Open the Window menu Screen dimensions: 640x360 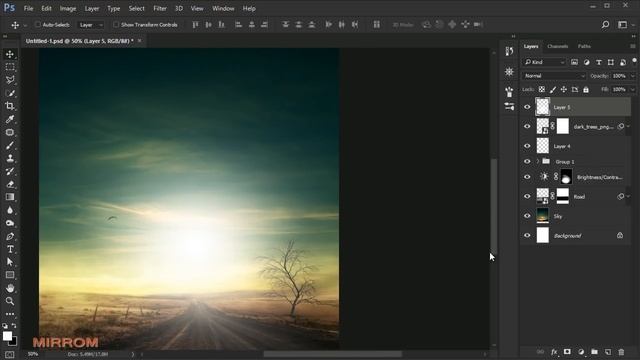223,8
